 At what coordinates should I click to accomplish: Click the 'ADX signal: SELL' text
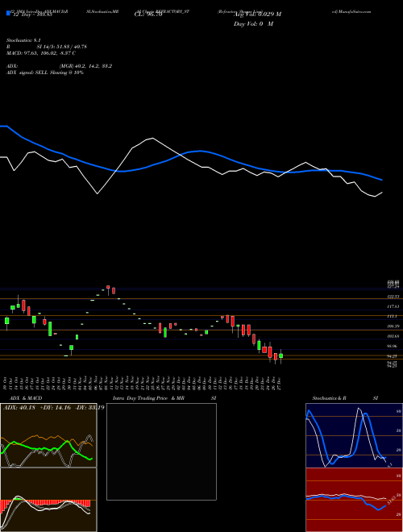click(x=27, y=73)
